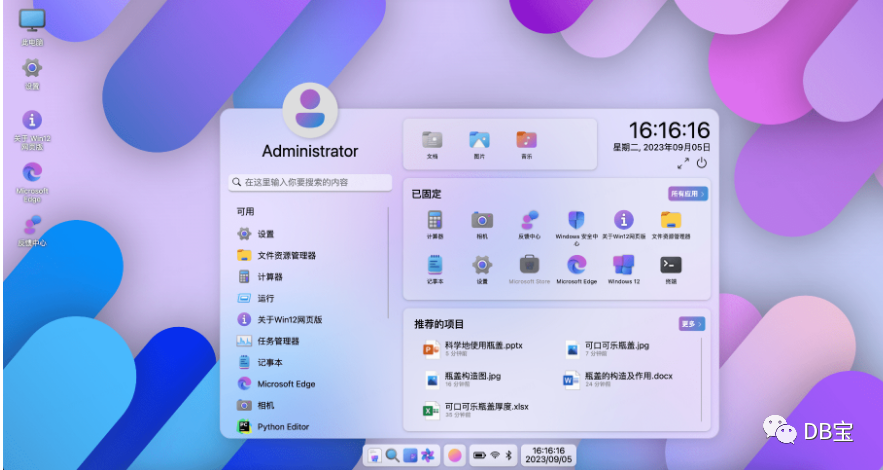The image size is (883, 470).
Task: Open 瓶盖的构造及作用.docx recommended file
Action: [x=618, y=379]
